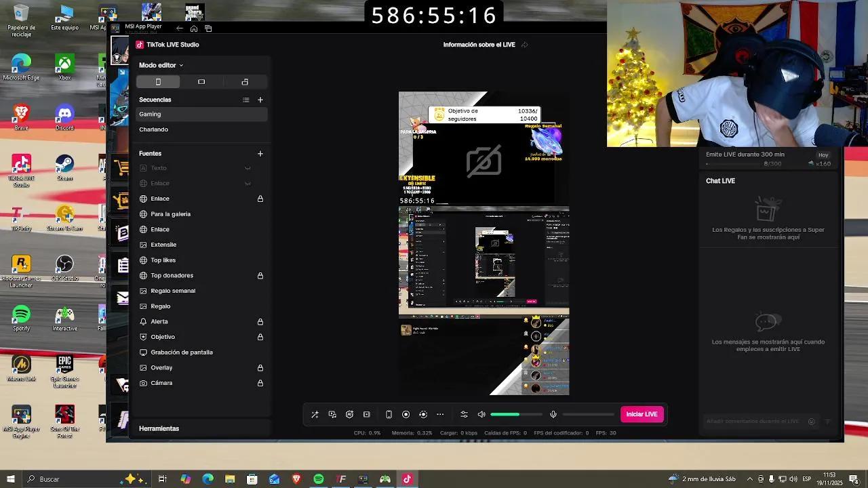Screen dimensions: 868x488
Task: Unlock the Cámara source
Action: tap(260, 383)
